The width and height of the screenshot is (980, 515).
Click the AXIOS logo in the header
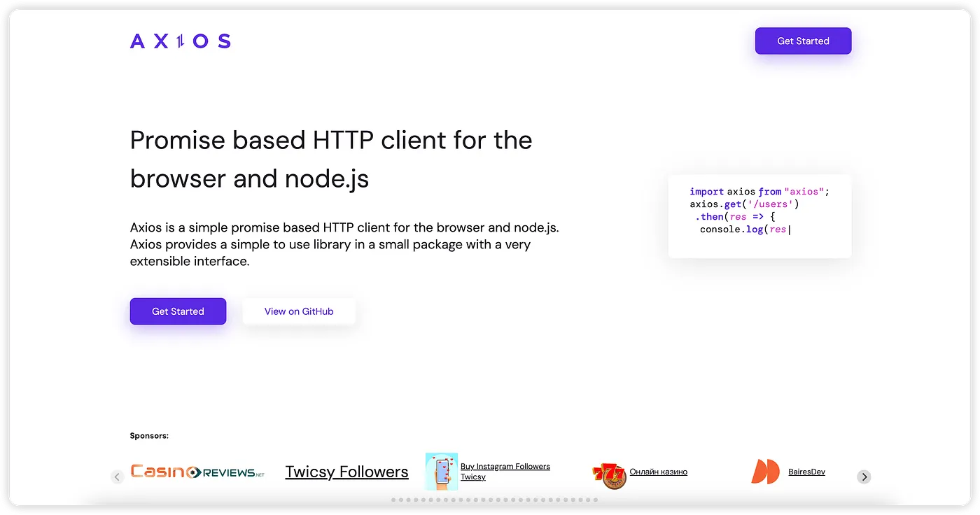pos(180,41)
